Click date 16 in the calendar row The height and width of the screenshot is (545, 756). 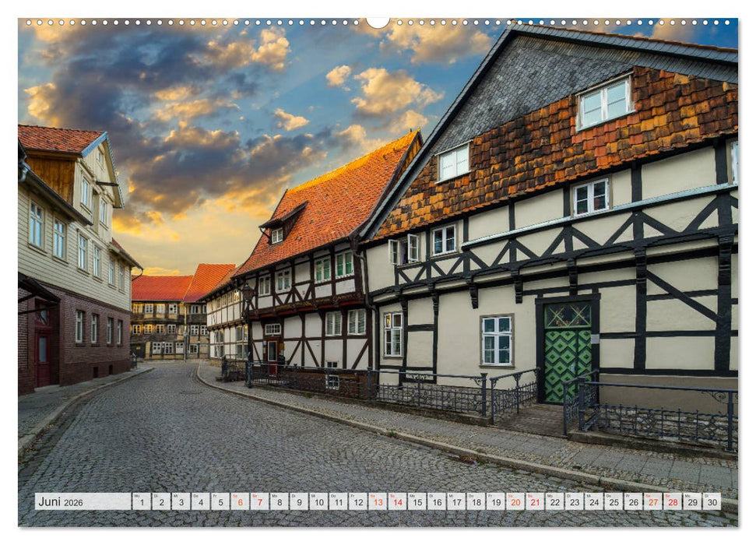[437, 504]
